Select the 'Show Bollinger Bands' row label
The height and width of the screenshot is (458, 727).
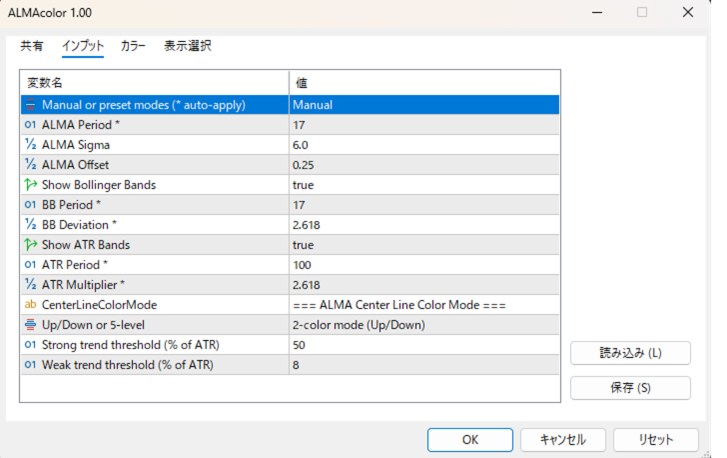pos(99,184)
